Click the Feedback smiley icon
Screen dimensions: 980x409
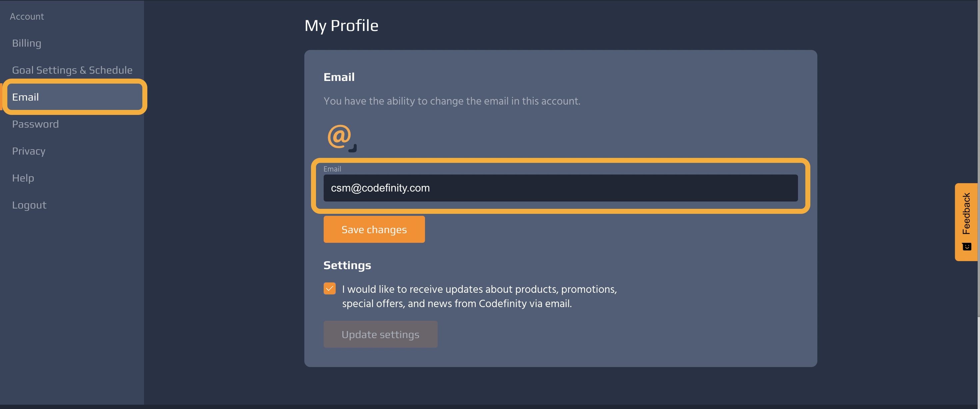(x=967, y=247)
